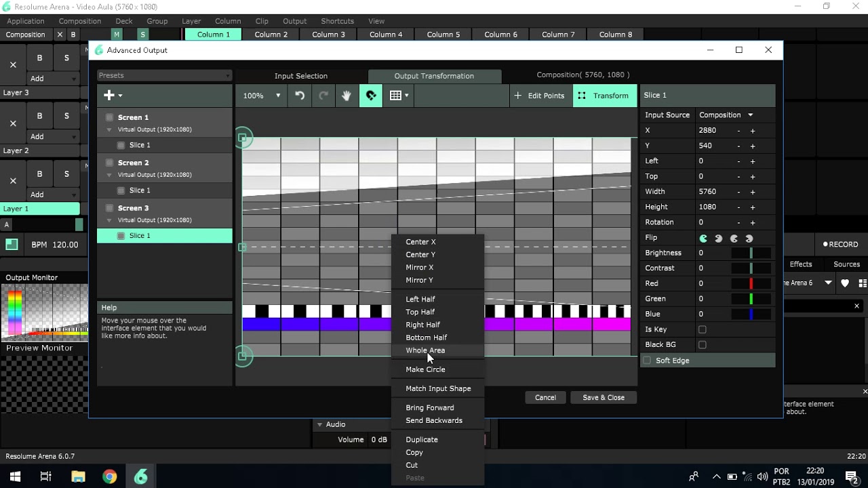Clear Layer 3 with the X button
This screenshot has width=868, height=488.
13,65
